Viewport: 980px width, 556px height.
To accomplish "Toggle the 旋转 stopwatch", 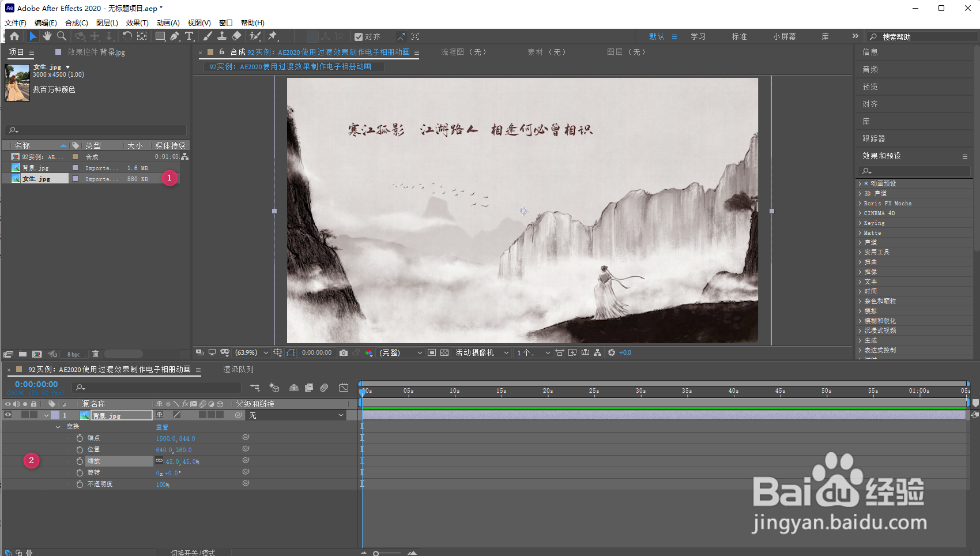I will point(80,472).
